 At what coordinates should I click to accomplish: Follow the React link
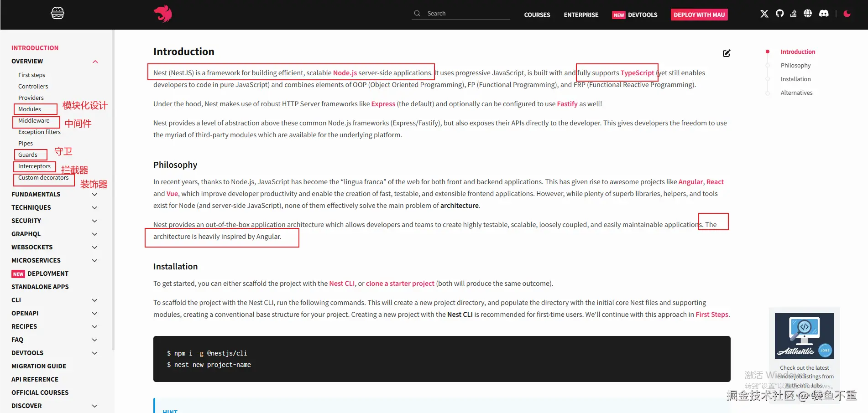(715, 182)
